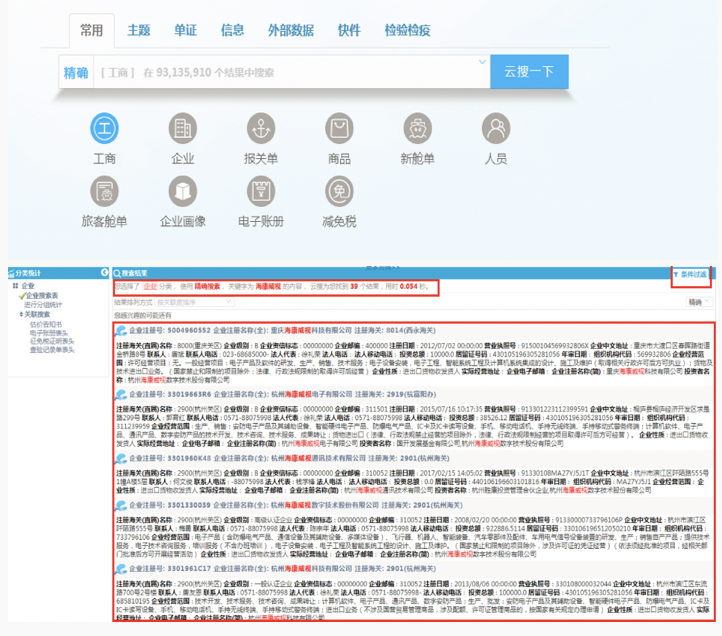Image resolution: width=722 pixels, height=636 pixels.
Task: Open the 旅客舱单 icon
Action: [105, 191]
